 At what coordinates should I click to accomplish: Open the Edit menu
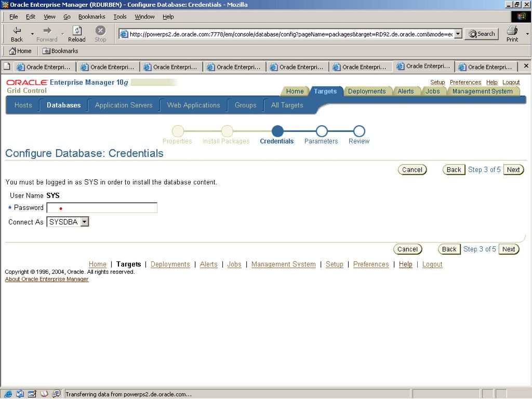[31, 17]
